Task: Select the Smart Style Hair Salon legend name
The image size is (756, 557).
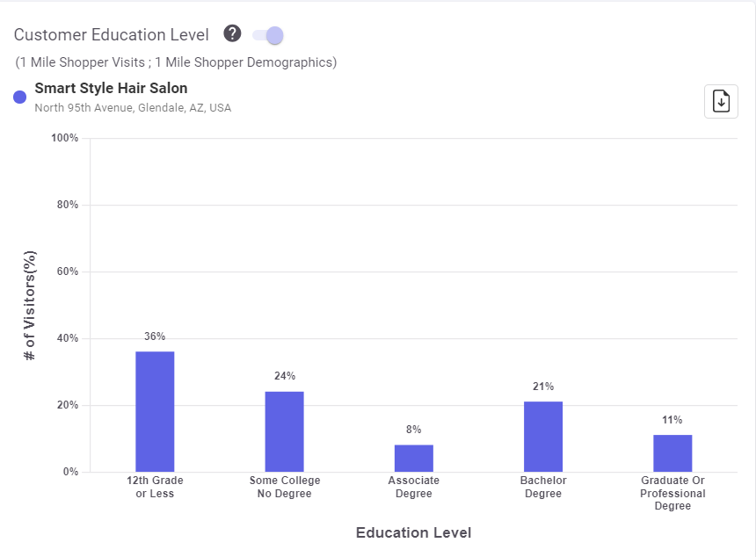Action: [x=111, y=88]
